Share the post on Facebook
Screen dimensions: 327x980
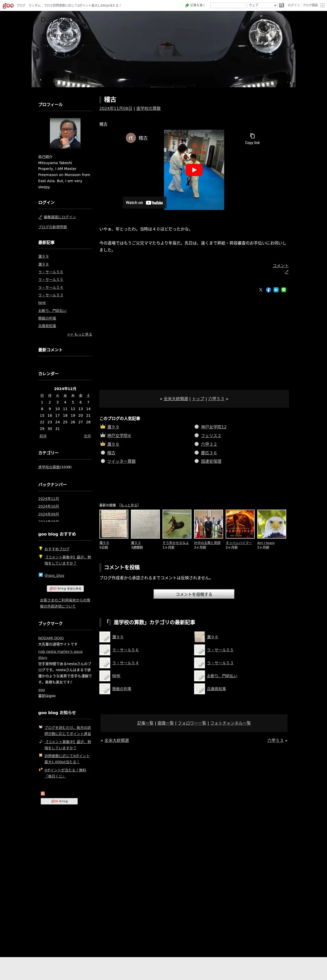268,290
